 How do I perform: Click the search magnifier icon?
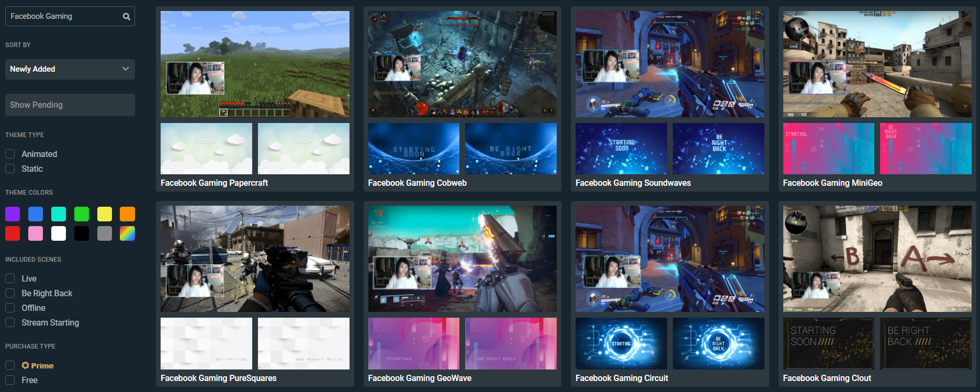tap(126, 16)
